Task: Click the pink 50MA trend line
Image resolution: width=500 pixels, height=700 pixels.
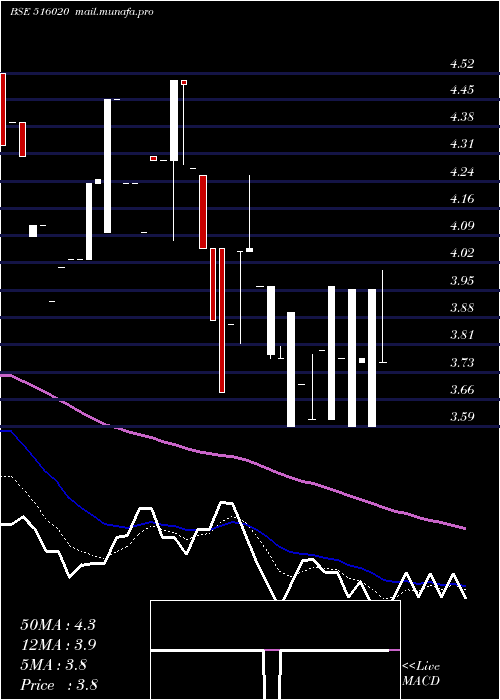Action: [x=232, y=456]
